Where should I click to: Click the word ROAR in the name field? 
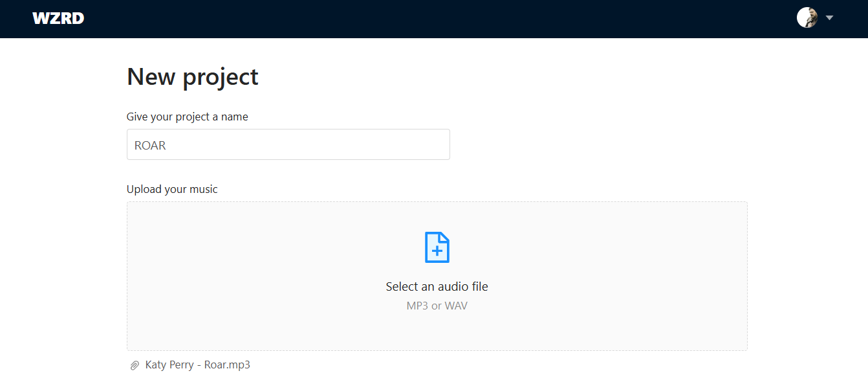pos(150,145)
